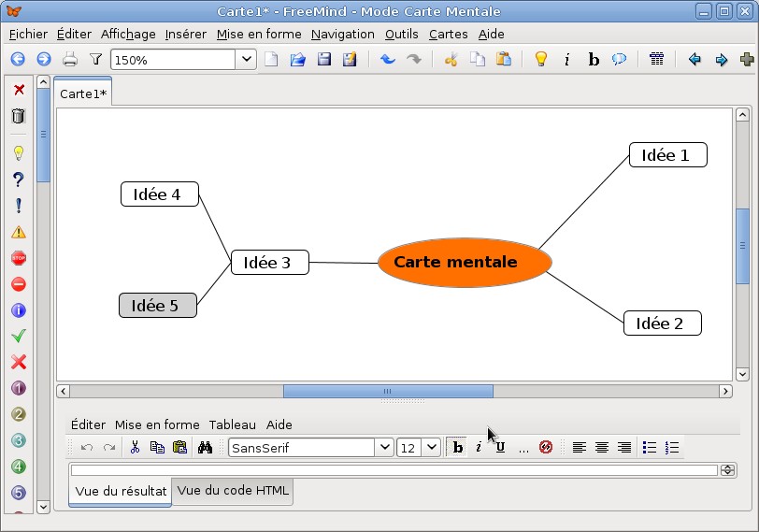
Task: Click the horizontal scrollbar thumb under the map
Action: (388, 391)
